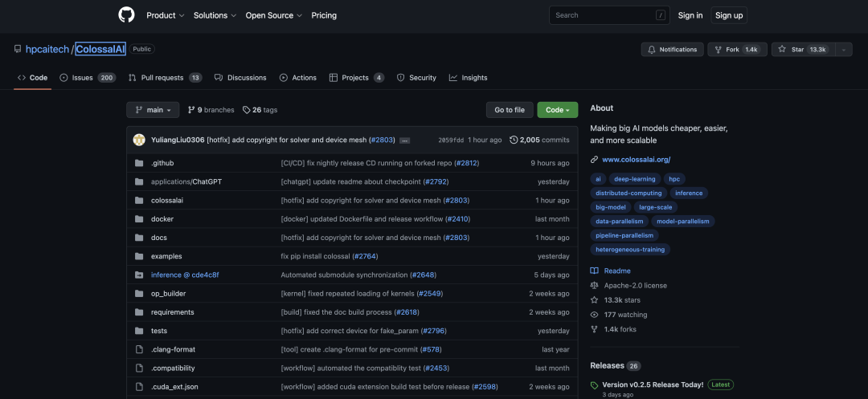The image size is (868, 399).
Task: Open pull request #2812 link
Action: pyautogui.click(x=467, y=163)
